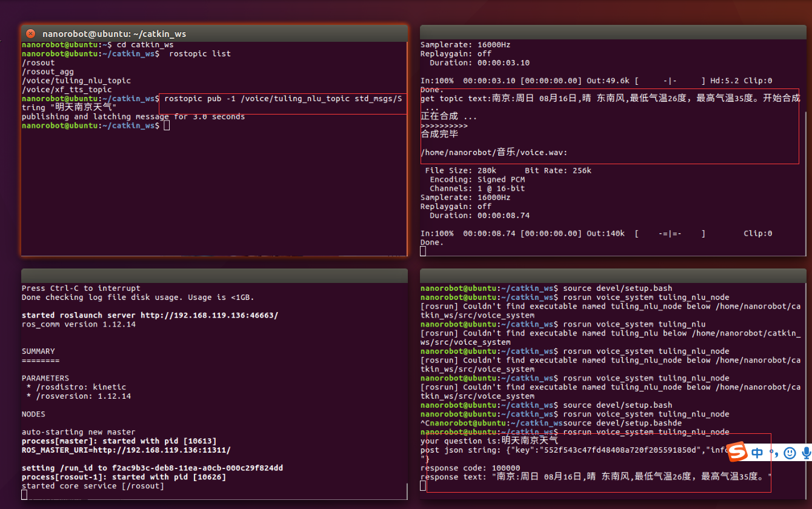This screenshot has width=812, height=509.
Task: Click the 'setting /run_id to' line
Action: (x=152, y=468)
